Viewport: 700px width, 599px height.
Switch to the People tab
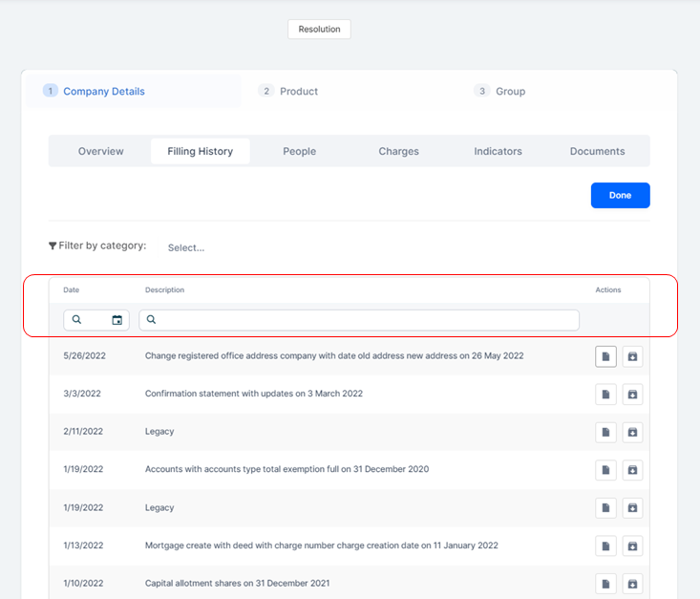299,151
